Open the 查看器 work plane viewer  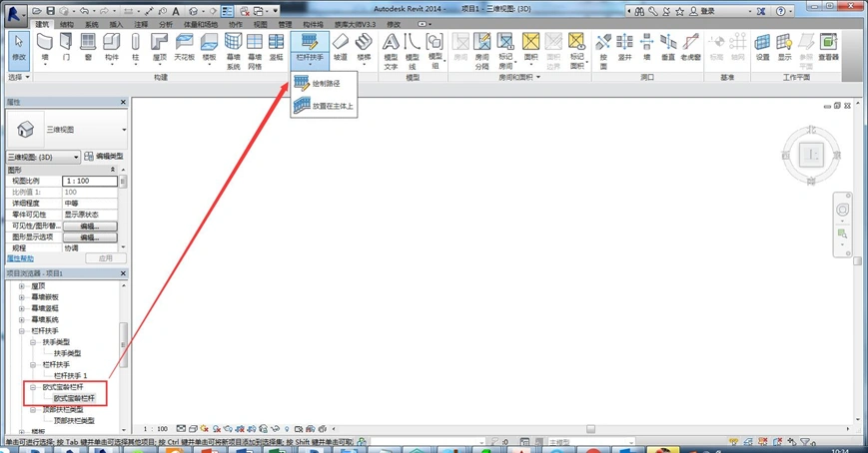click(x=828, y=48)
